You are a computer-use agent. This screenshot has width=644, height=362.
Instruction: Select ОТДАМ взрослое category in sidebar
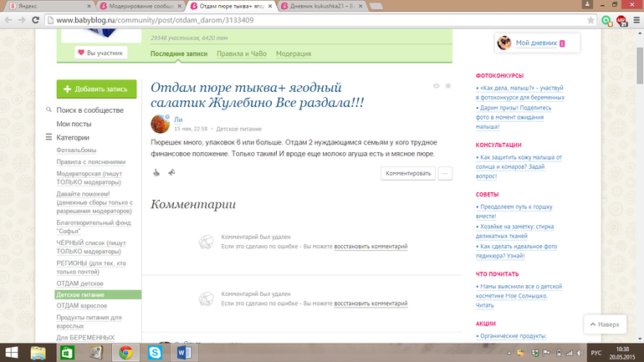click(x=82, y=306)
